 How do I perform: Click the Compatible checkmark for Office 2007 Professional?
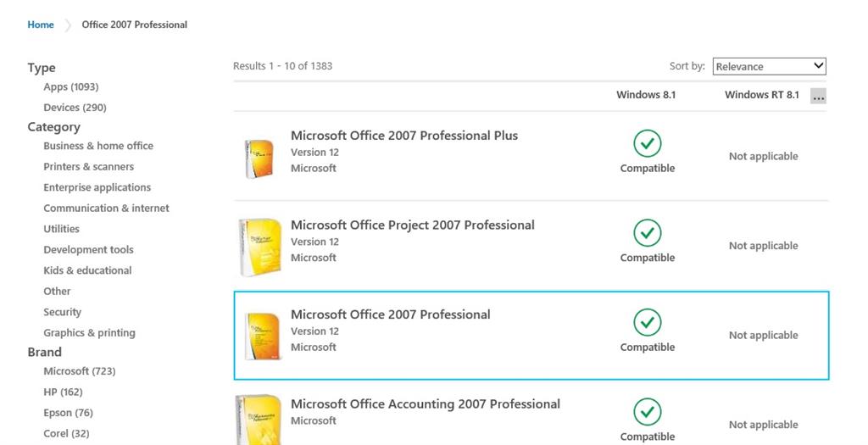coord(647,322)
